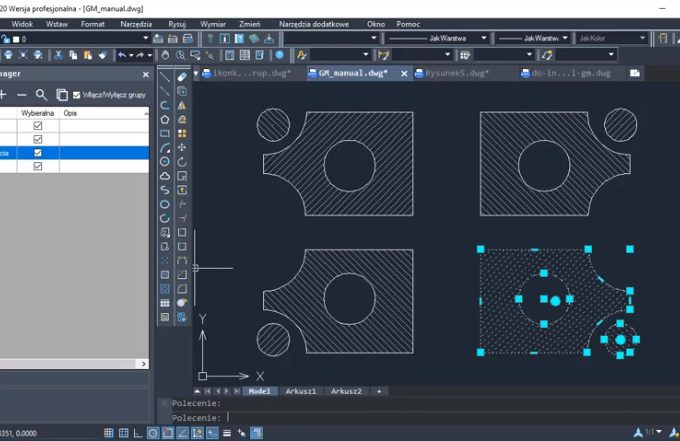The image size is (680, 441).
Task: Switch to the Rysunek5.dwg tab
Action: click(x=457, y=73)
